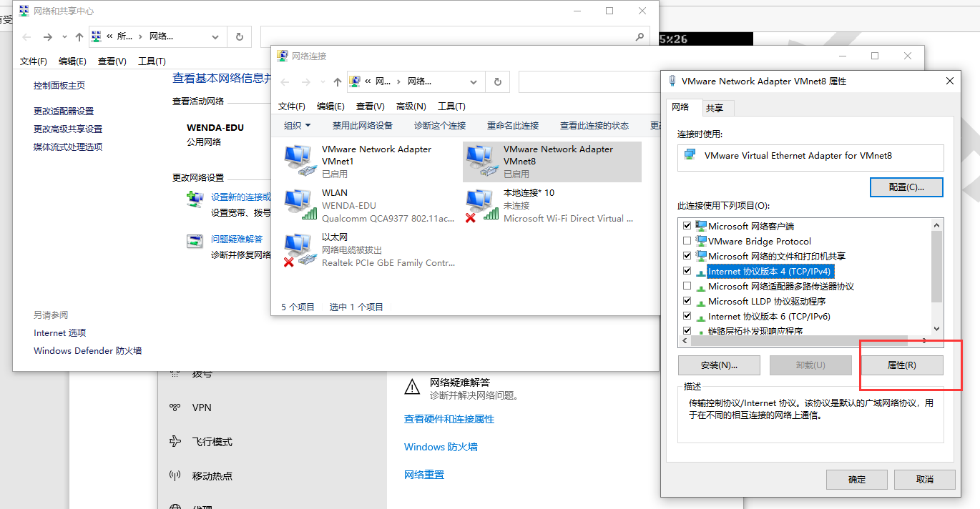This screenshot has width=980, height=509.
Task: Refresh the 网络和共享中心 address bar
Action: [x=239, y=36]
